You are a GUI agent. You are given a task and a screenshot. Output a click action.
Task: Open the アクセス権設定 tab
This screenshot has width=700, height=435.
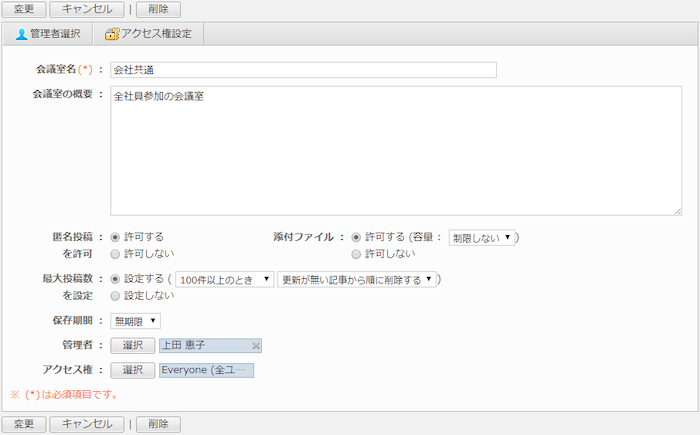[x=148, y=34]
